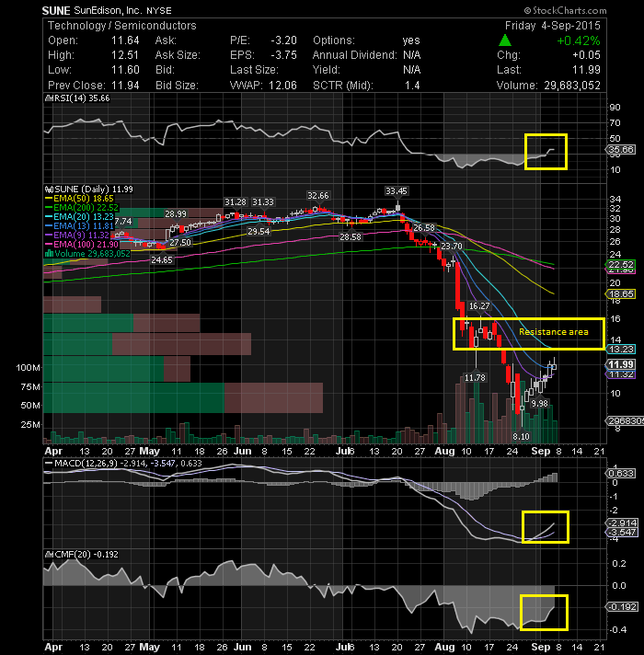644x655 pixels.
Task: Click the CMF(20) -0.192 indicator label
Action: 86,555
